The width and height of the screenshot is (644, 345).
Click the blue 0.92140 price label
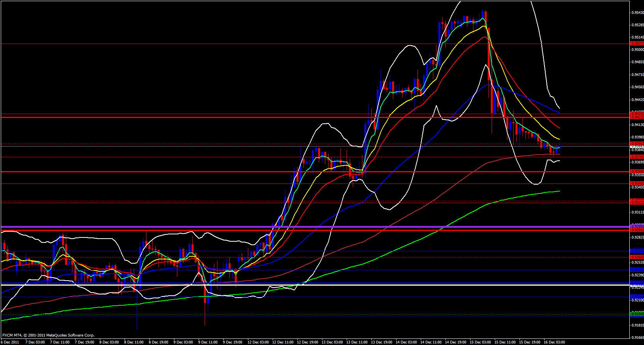point(637,296)
